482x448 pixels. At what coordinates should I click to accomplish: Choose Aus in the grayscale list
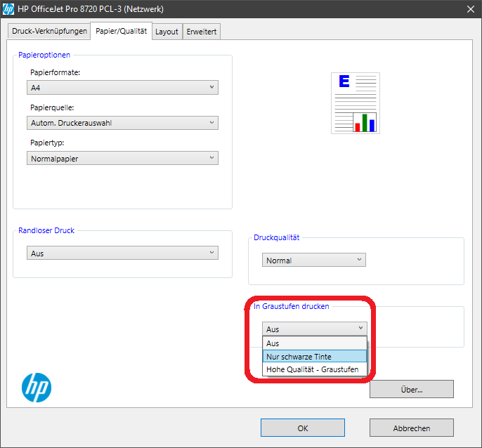coord(315,343)
